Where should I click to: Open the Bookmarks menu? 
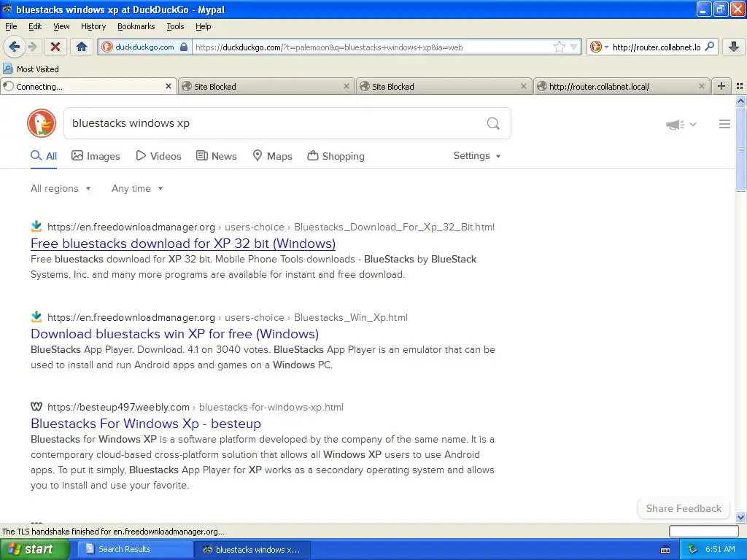(136, 26)
